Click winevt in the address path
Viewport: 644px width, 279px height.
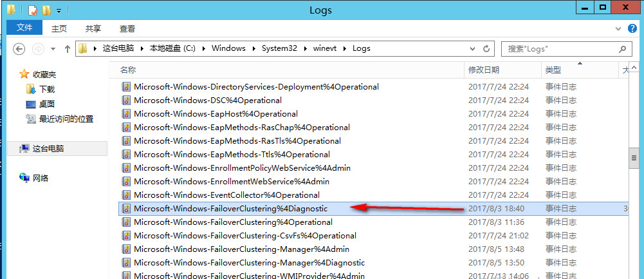(x=325, y=48)
